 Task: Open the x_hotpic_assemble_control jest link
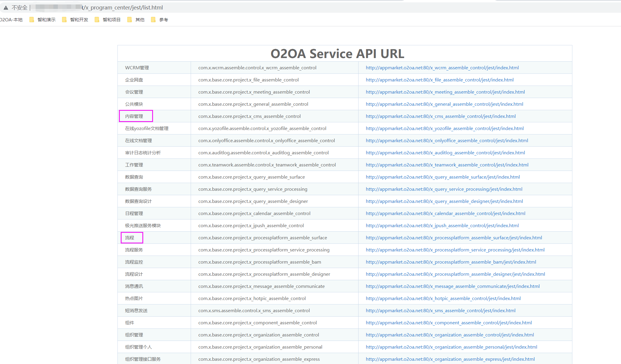tap(443, 299)
